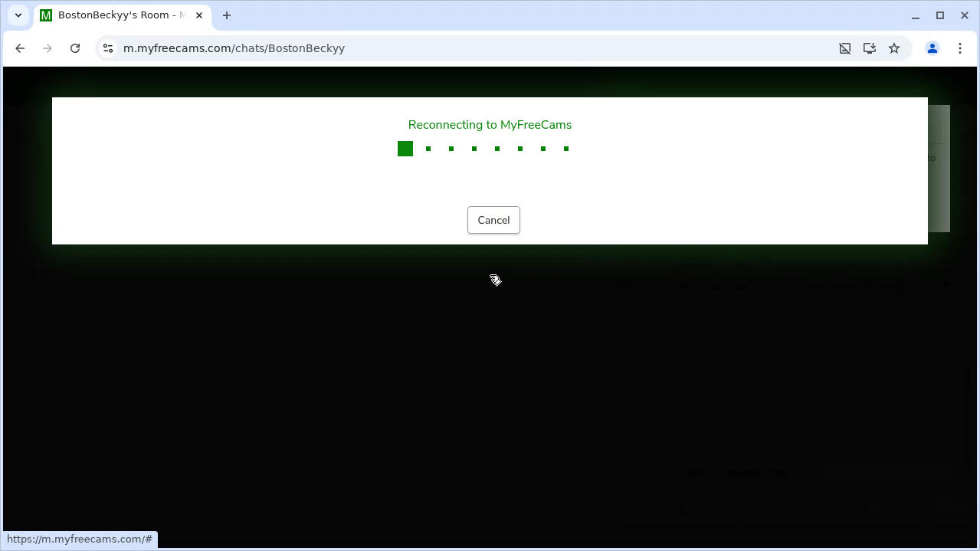980x551 pixels.
Task: Select the BostonBeckyy's Room tab
Action: 115,15
